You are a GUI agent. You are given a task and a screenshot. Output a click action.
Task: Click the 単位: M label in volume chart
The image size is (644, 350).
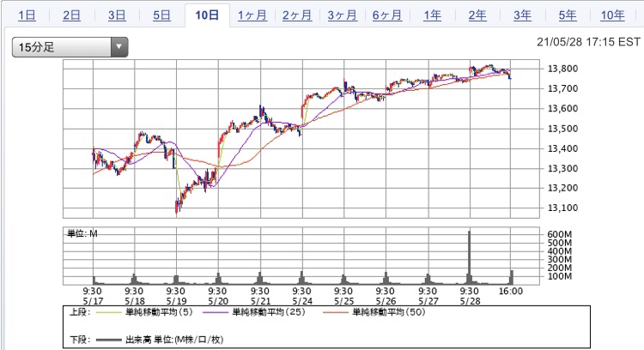[82, 233]
